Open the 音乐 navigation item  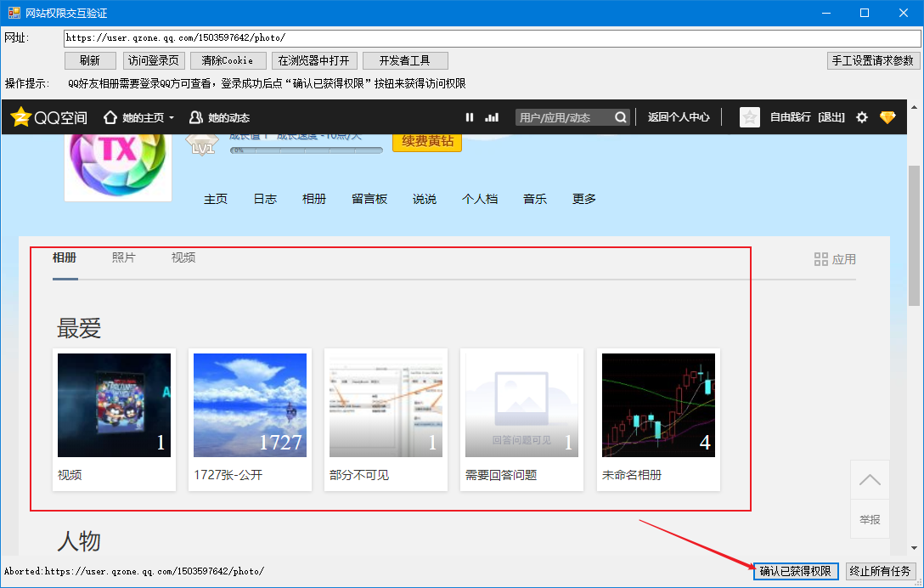pos(535,199)
